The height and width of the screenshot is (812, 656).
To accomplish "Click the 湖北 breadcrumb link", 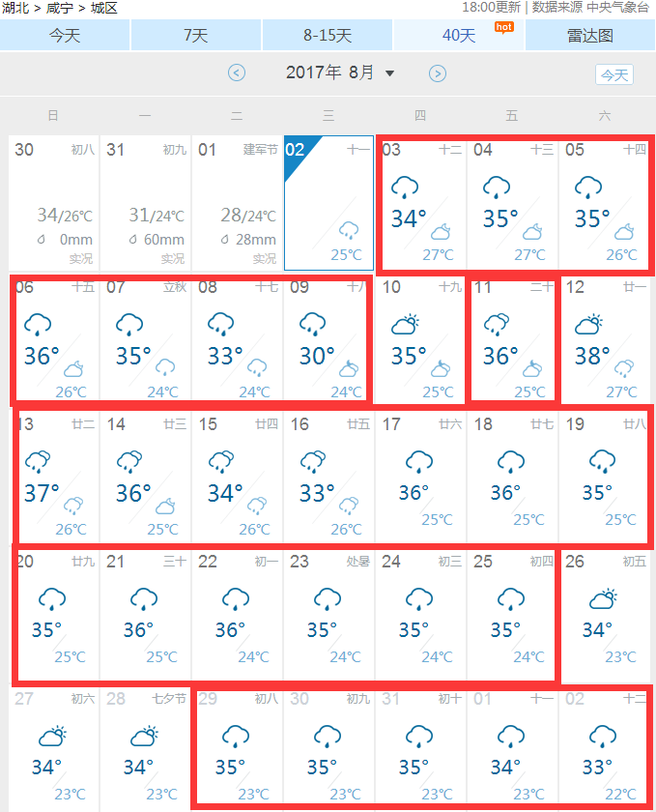I will tap(14, 8).
